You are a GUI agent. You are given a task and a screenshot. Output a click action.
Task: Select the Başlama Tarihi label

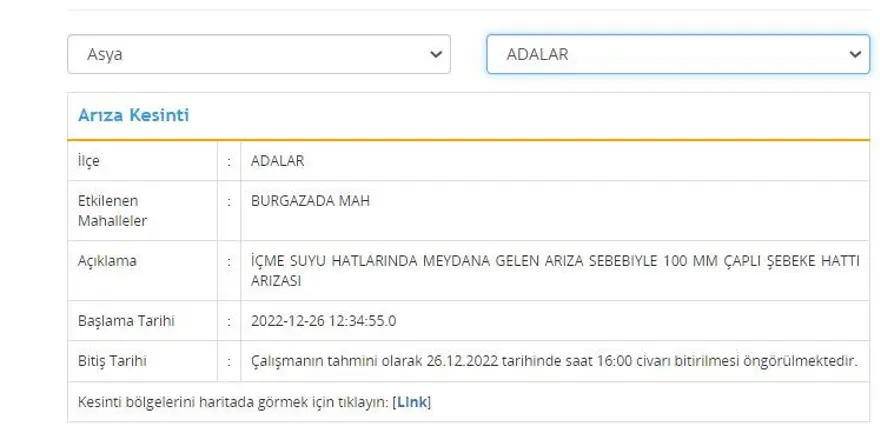(x=124, y=321)
